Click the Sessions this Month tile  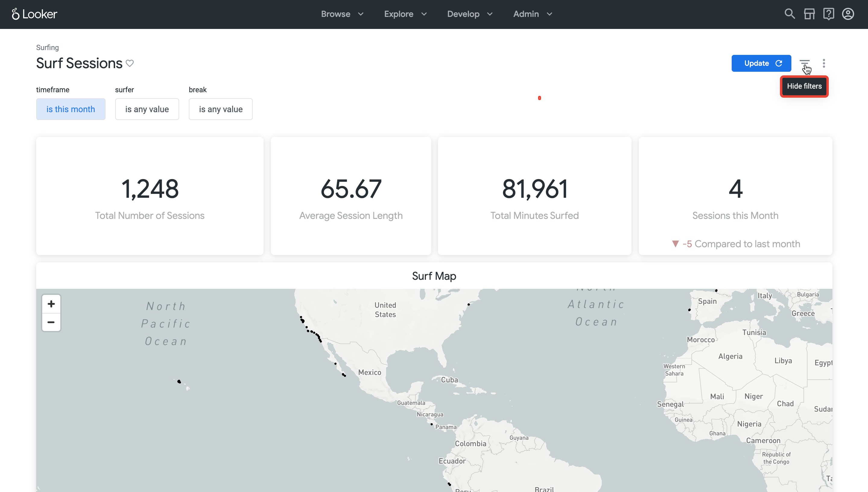(735, 196)
